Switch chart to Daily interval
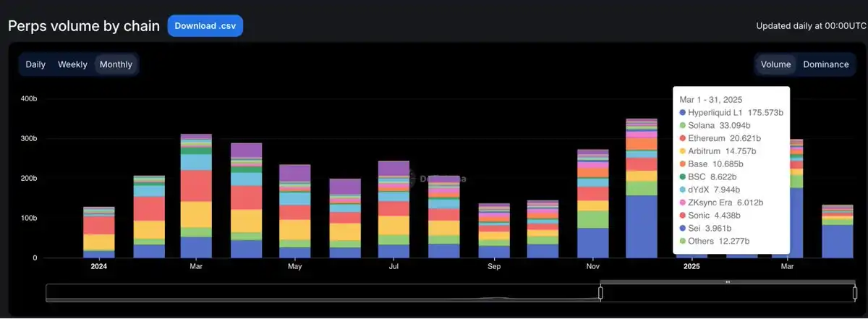The image size is (868, 319). coord(35,64)
